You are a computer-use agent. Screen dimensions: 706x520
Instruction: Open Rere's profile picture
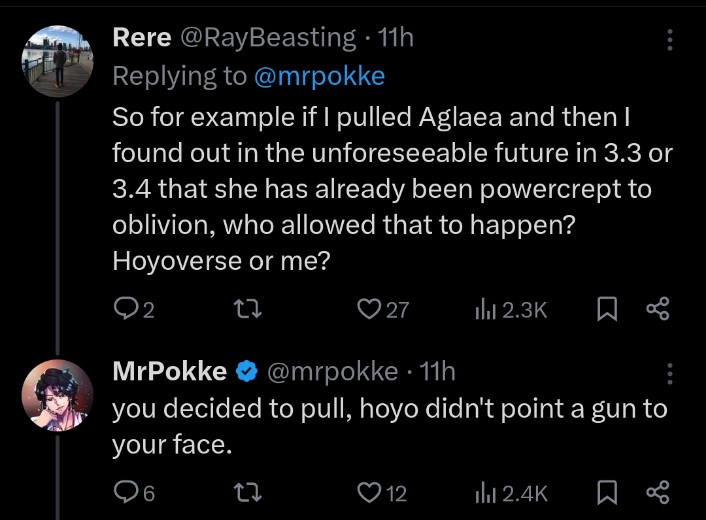57,61
